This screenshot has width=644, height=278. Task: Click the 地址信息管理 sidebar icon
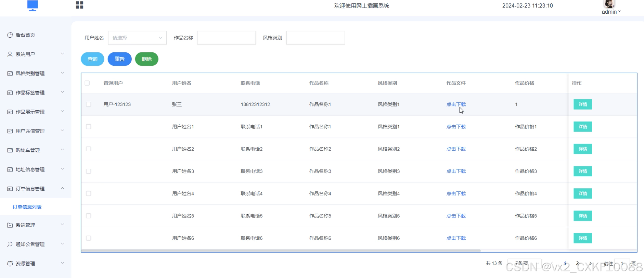pyautogui.click(x=10, y=169)
